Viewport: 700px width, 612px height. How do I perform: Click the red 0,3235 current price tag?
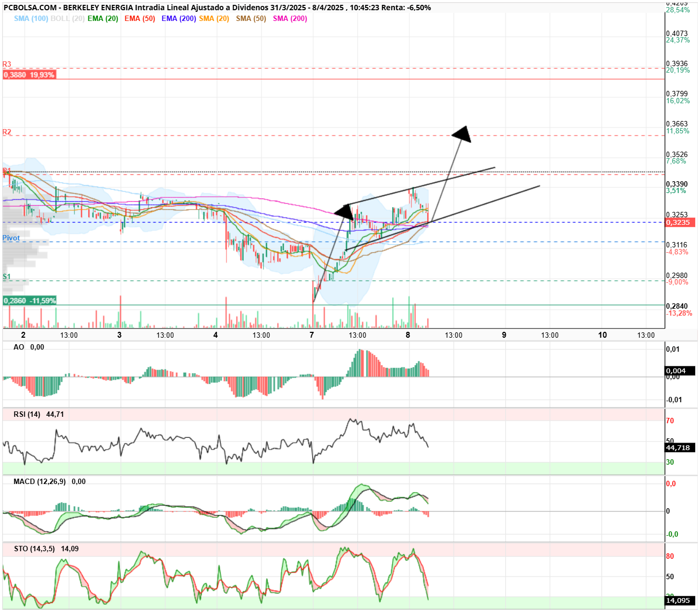(x=681, y=222)
